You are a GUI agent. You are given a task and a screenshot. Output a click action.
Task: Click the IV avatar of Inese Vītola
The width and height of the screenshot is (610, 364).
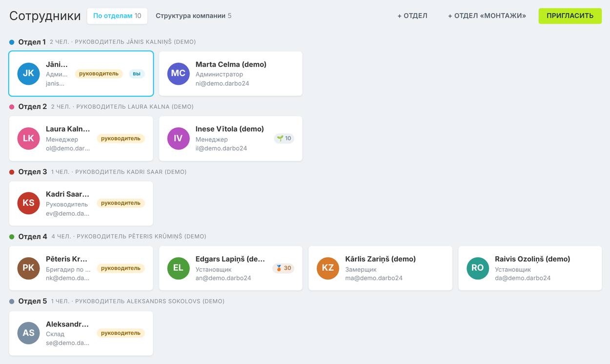point(178,139)
